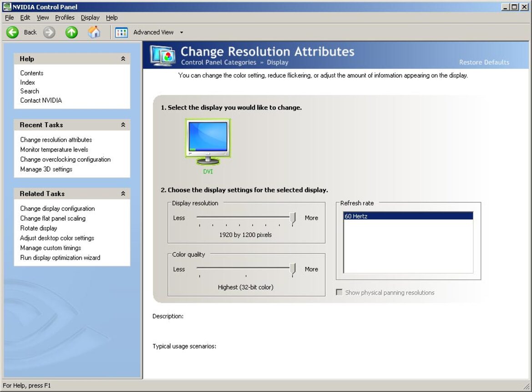Open the Help Index link
This screenshot has width=532, height=392.
coord(27,82)
